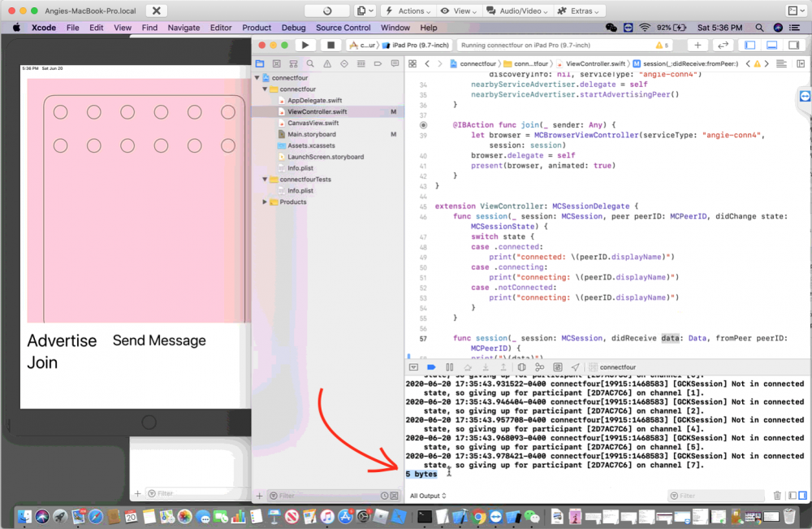Tap the Advertise button in simulator
Image resolution: width=812 pixels, height=529 pixels.
[x=62, y=340]
